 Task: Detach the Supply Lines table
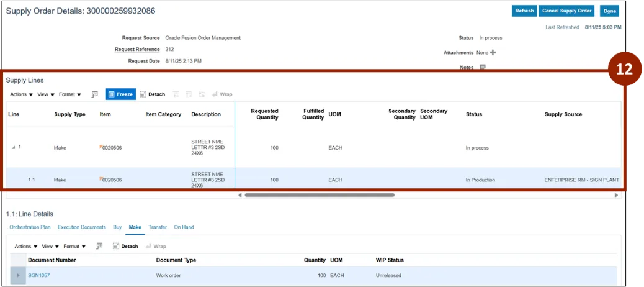(153, 94)
